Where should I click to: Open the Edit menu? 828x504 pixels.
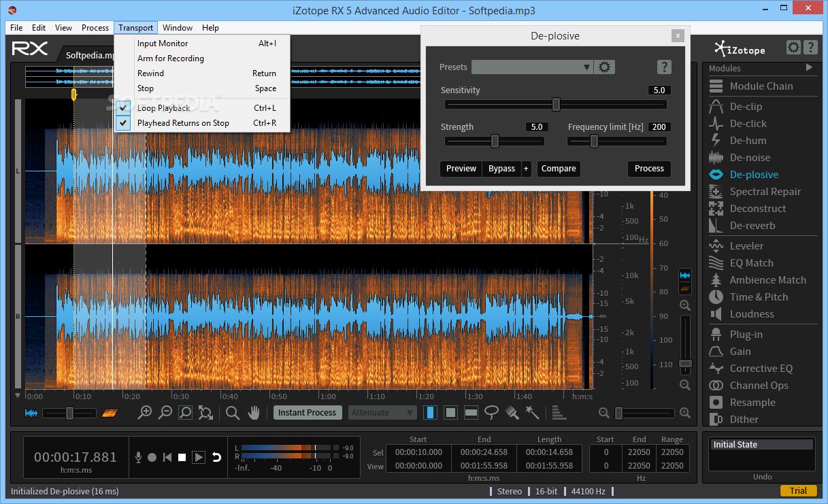(39, 28)
